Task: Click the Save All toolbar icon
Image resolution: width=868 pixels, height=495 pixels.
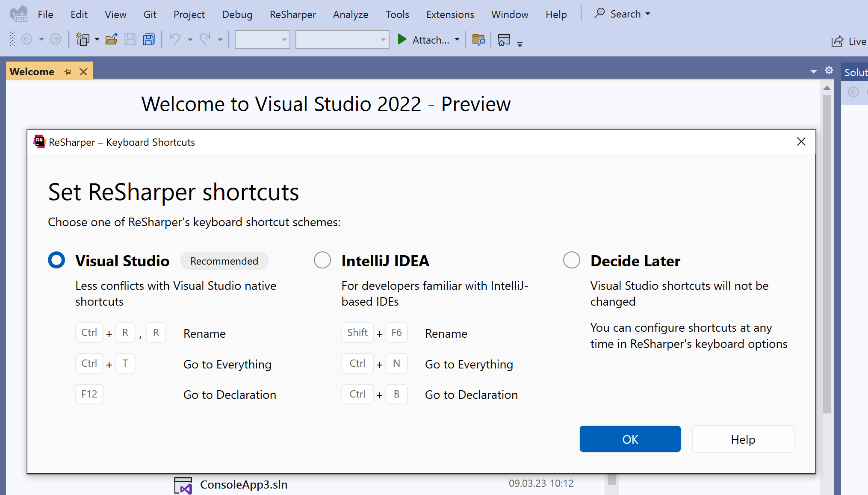Action: click(149, 40)
